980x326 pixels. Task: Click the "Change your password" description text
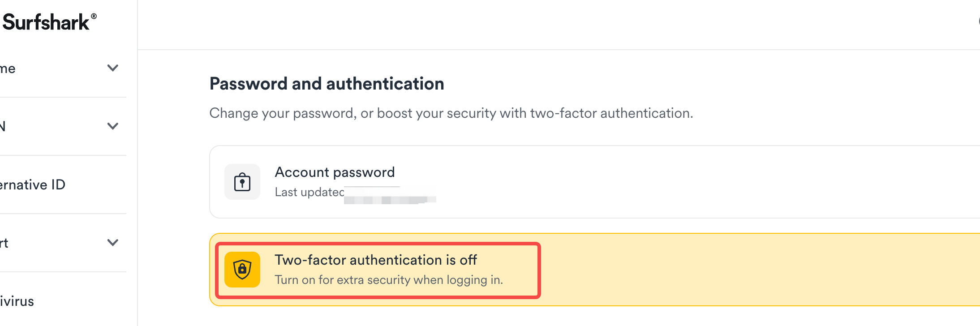click(451, 113)
